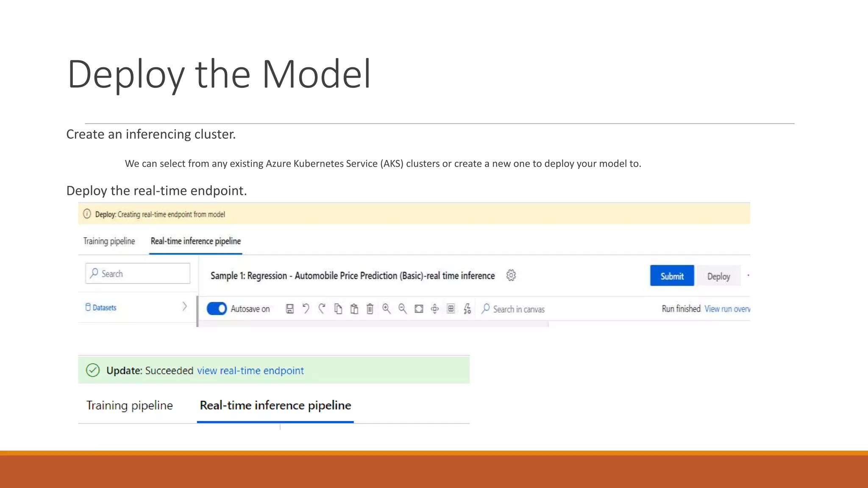Click the green success checkmark icon
Screen dimensions: 868x488
pos(93,370)
